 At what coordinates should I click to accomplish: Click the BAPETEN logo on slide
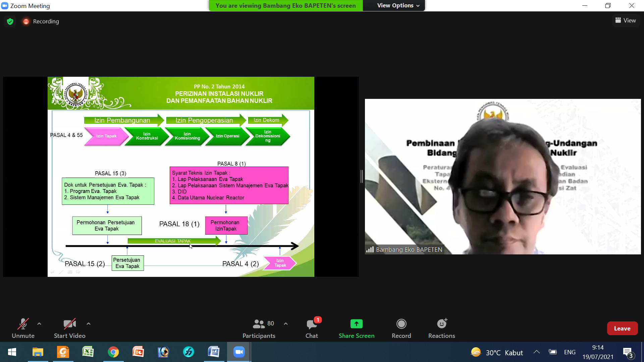point(76,95)
